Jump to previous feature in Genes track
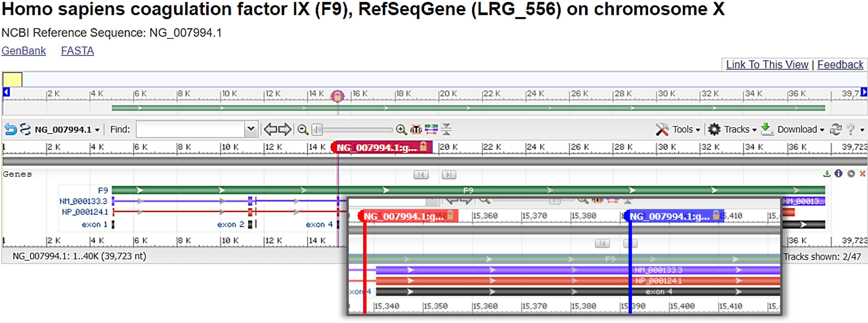This screenshot has width=868, height=323. (421, 175)
